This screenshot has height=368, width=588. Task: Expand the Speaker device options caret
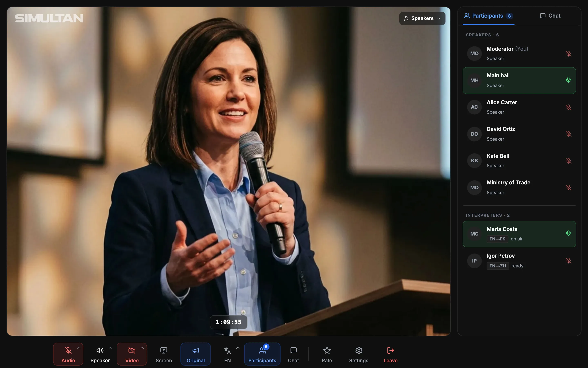(110, 348)
